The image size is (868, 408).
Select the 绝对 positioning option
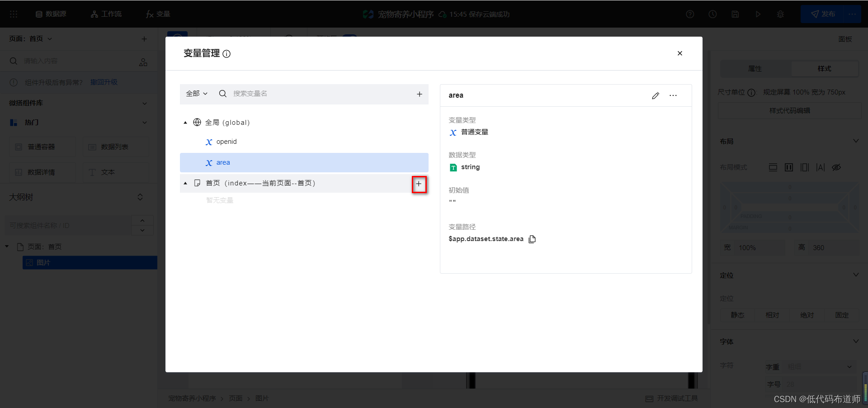(807, 315)
